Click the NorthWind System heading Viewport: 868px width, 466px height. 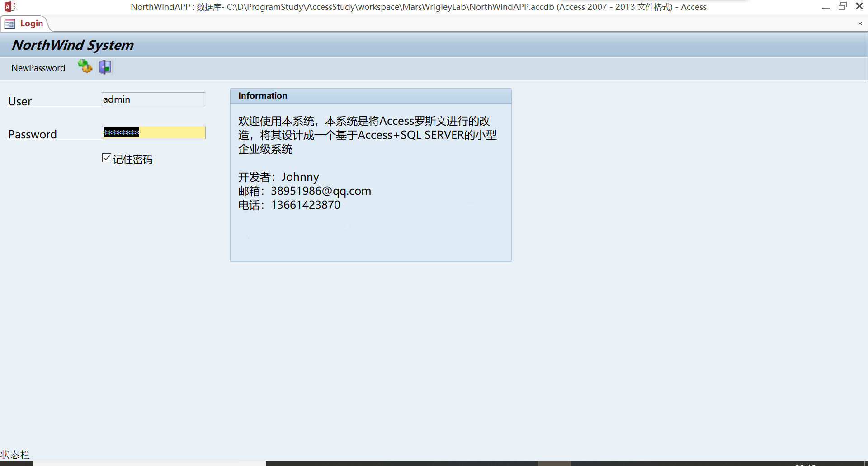click(73, 45)
